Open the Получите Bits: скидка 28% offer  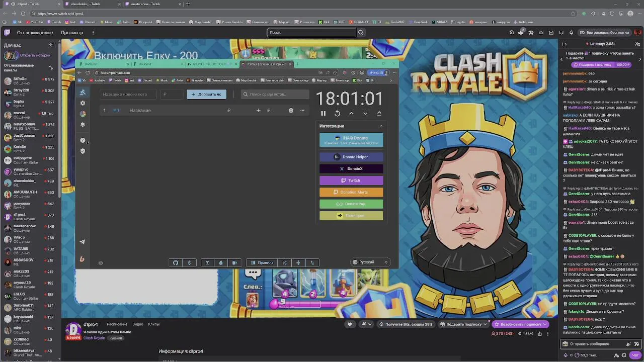pos(406,324)
